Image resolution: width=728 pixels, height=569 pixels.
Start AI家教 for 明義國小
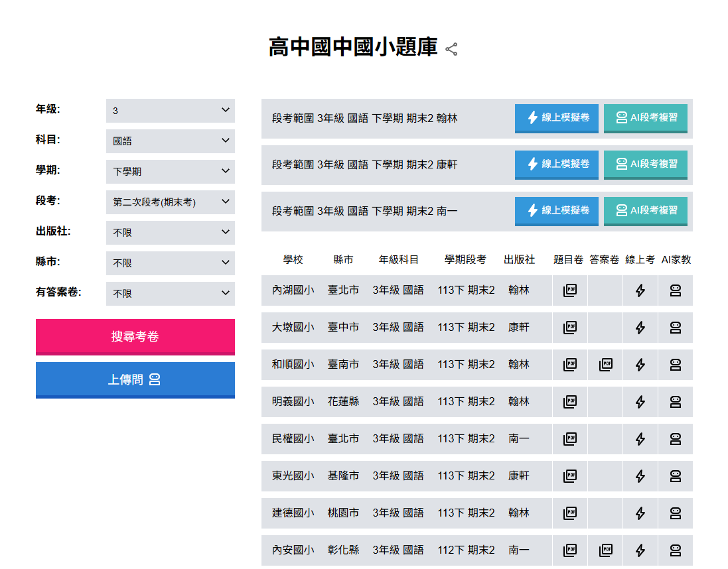coord(675,401)
